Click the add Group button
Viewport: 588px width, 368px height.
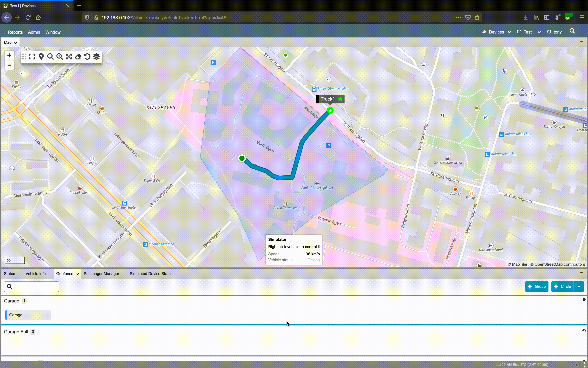[x=537, y=287]
